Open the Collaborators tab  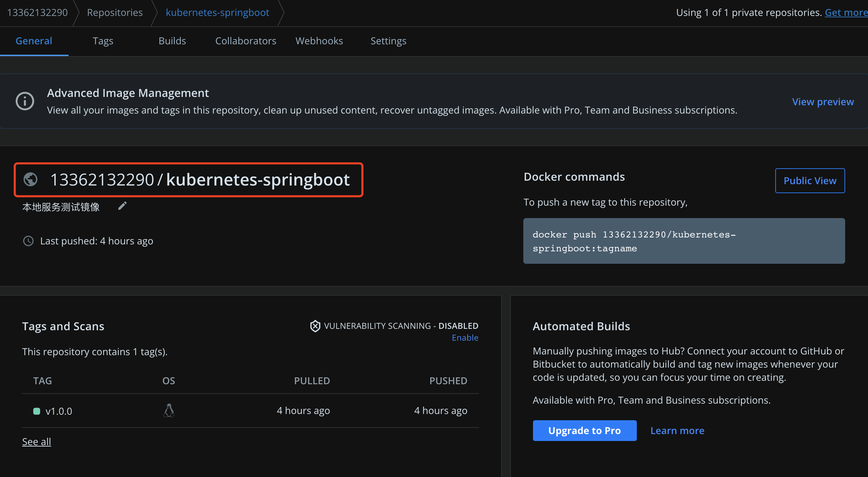click(246, 41)
